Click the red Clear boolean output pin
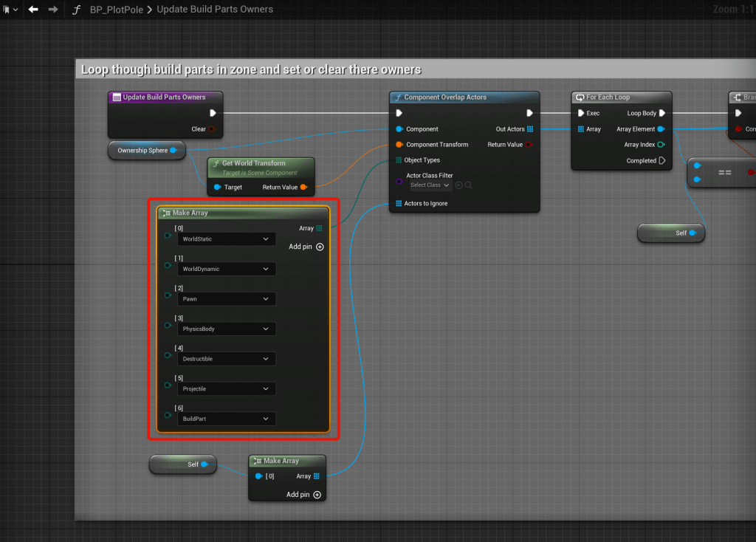The width and height of the screenshot is (756, 542). click(212, 129)
